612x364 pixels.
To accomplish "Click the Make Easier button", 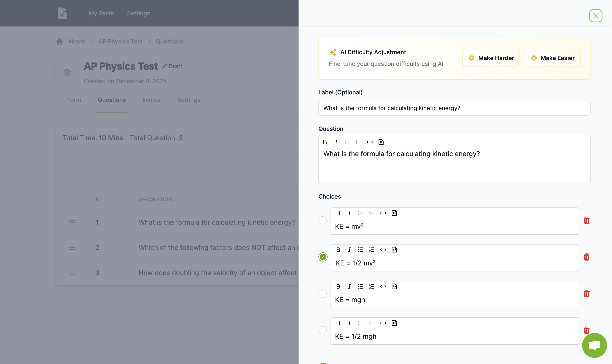I will coord(552,58).
